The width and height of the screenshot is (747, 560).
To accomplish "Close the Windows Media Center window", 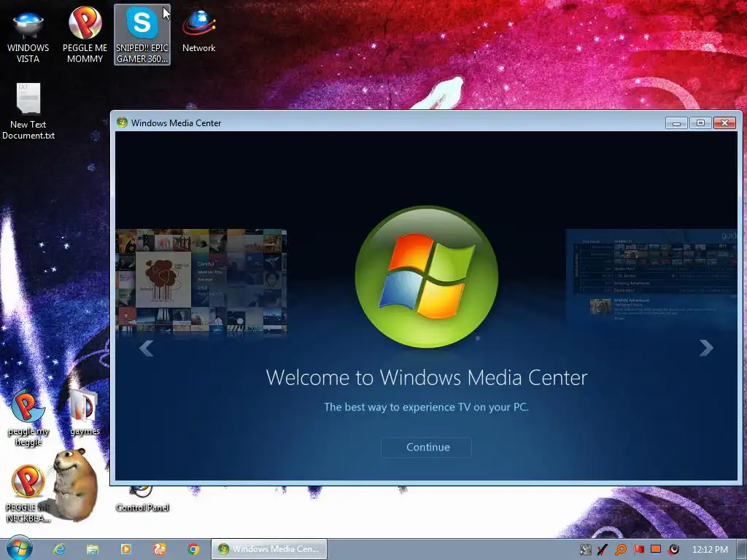I will (x=724, y=122).
